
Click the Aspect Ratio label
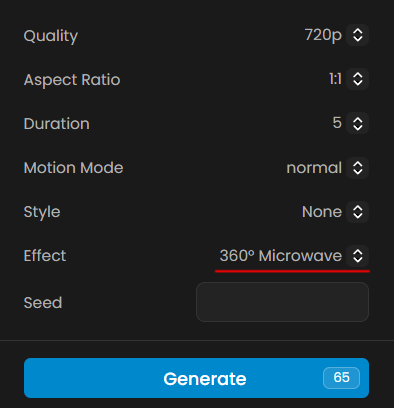[72, 80]
